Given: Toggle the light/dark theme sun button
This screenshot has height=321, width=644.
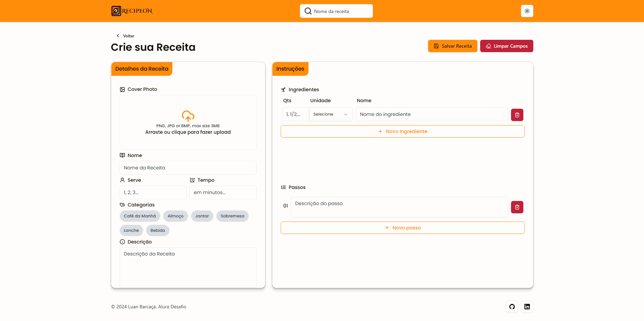Looking at the screenshot, I should [527, 11].
